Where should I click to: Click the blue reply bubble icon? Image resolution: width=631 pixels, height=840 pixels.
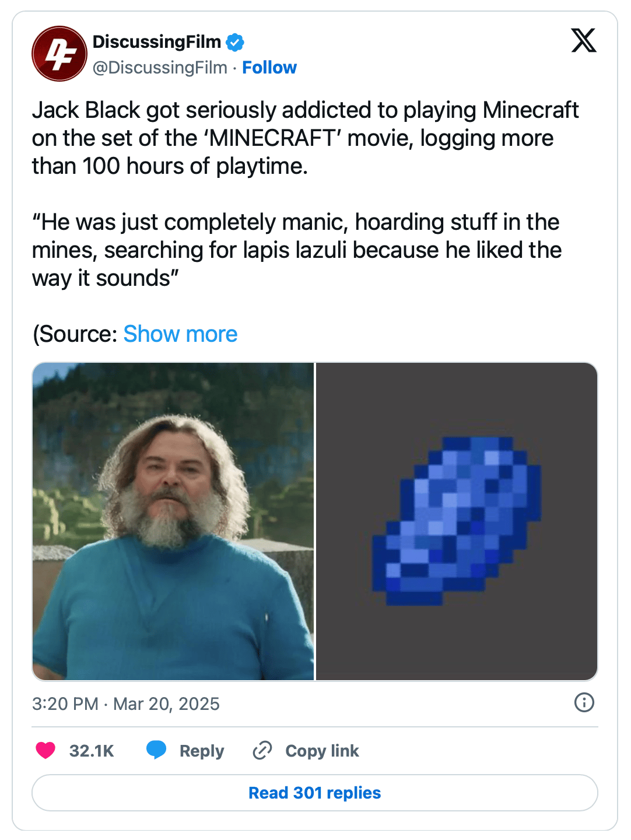(x=156, y=750)
